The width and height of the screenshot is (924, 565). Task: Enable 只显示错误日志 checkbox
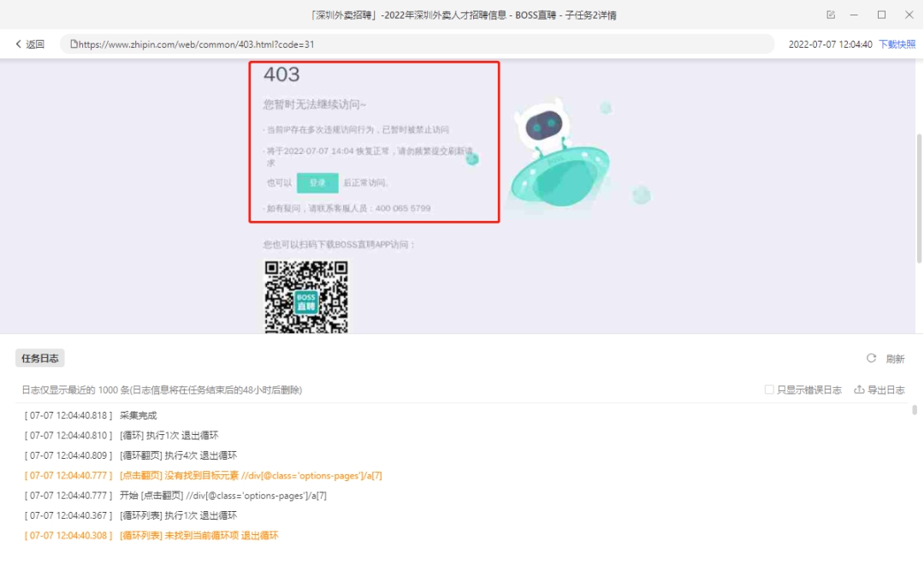click(769, 390)
